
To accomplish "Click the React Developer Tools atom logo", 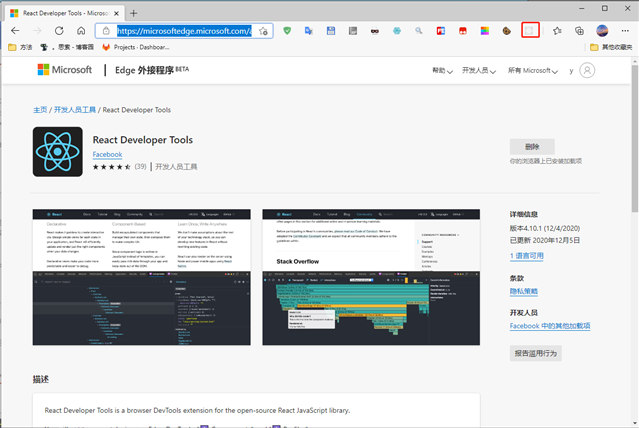I will 57,152.
